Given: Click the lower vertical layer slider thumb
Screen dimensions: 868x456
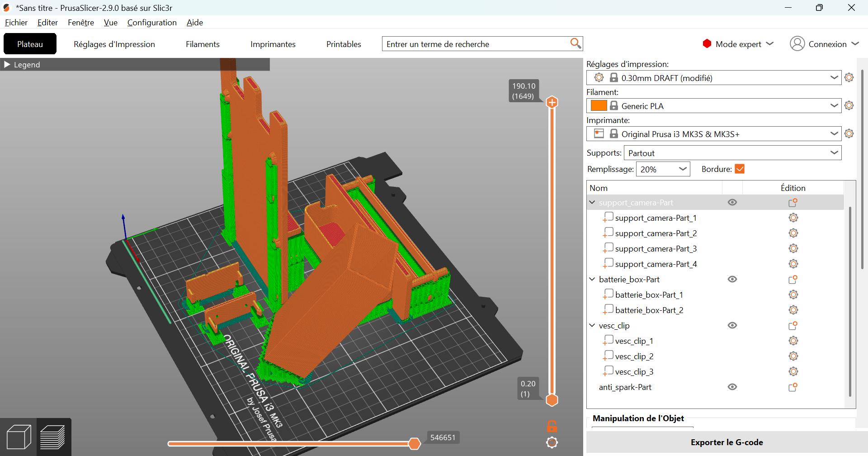Looking at the screenshot, I should [x=552, y=400].
